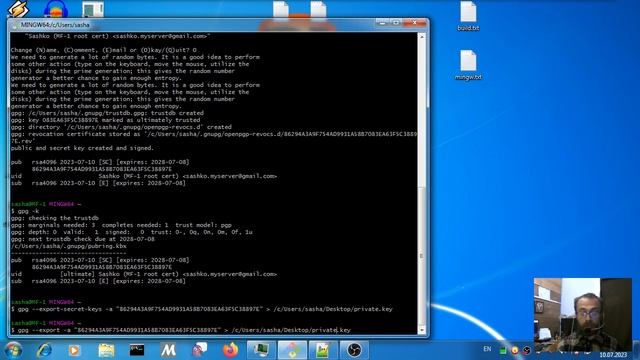Click 'marked as ultimately trusted' line
The width and height of the screenshot is (640, 360).
pos(105,120)
